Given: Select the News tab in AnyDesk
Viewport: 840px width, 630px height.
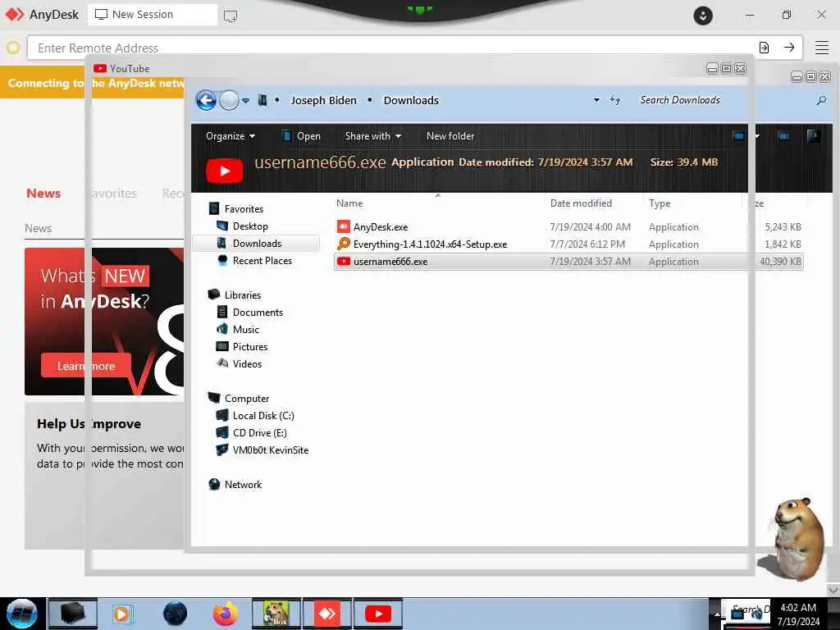Looking at the screenshot, I should 43,194.
